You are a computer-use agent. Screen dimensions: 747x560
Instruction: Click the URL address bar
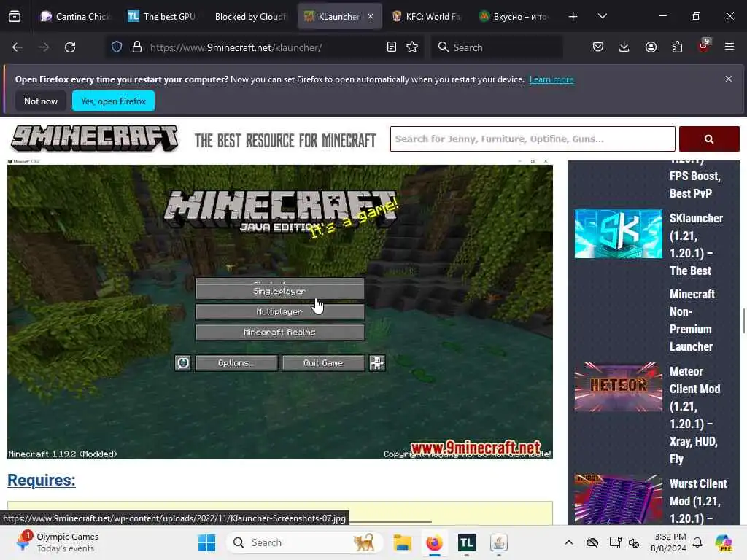pos(264,47)
